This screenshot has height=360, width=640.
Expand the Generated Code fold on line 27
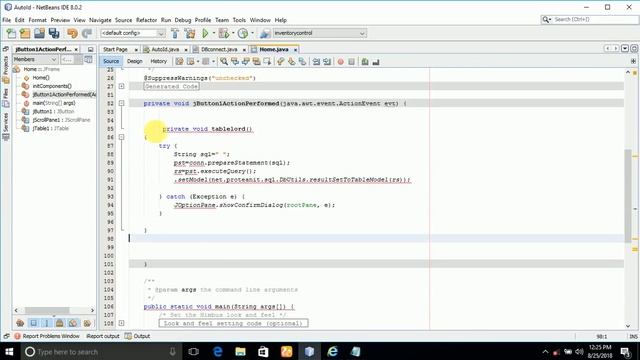click(121, 86)
